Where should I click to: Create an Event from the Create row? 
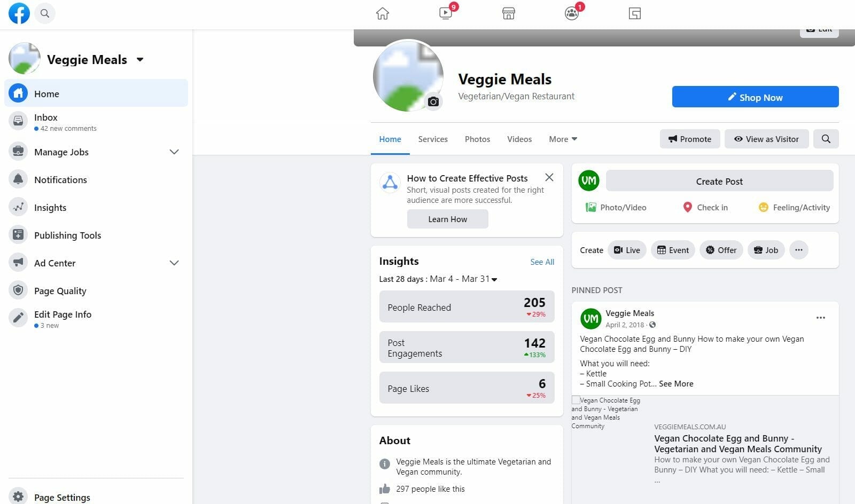point(672,250)
